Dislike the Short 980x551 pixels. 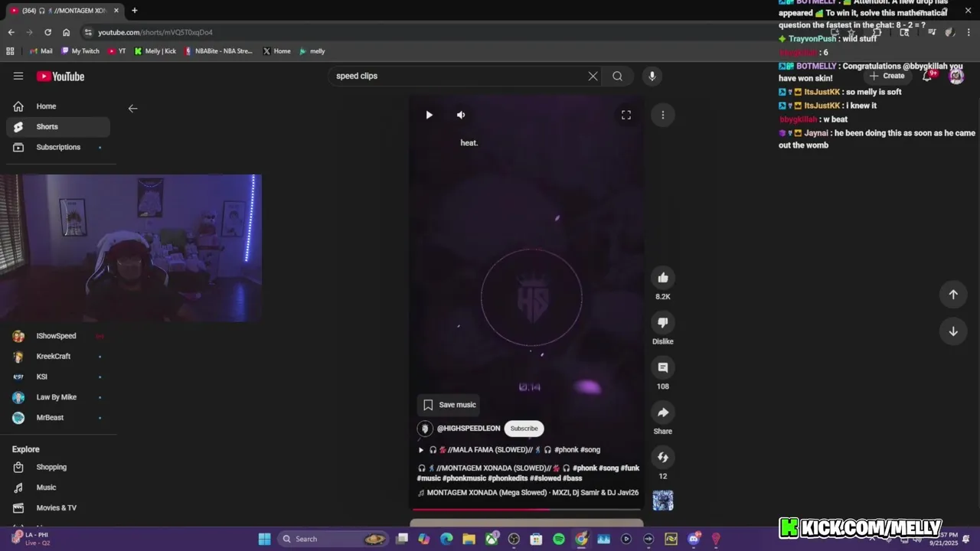click(663, 323)
